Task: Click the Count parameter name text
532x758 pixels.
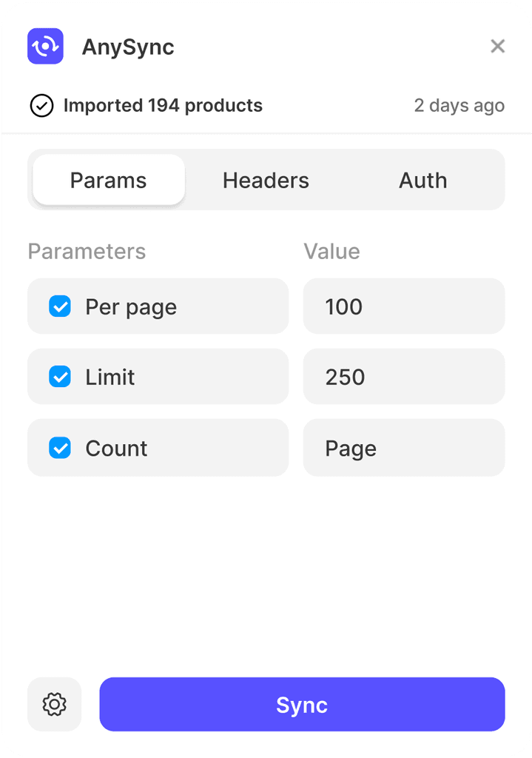Action: (x=116, y=448)
